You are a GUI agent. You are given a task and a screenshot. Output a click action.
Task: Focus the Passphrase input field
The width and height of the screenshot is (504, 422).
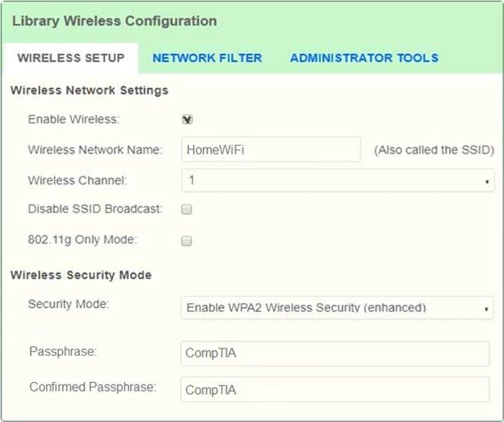(x=334, y=353)
